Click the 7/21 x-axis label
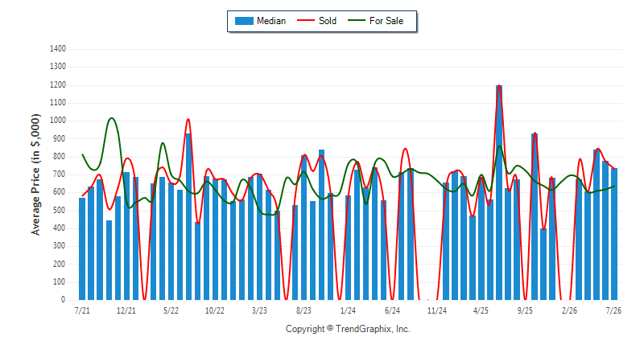The height and width of the screenshot is (349, 644). click(x=82, y=310)
